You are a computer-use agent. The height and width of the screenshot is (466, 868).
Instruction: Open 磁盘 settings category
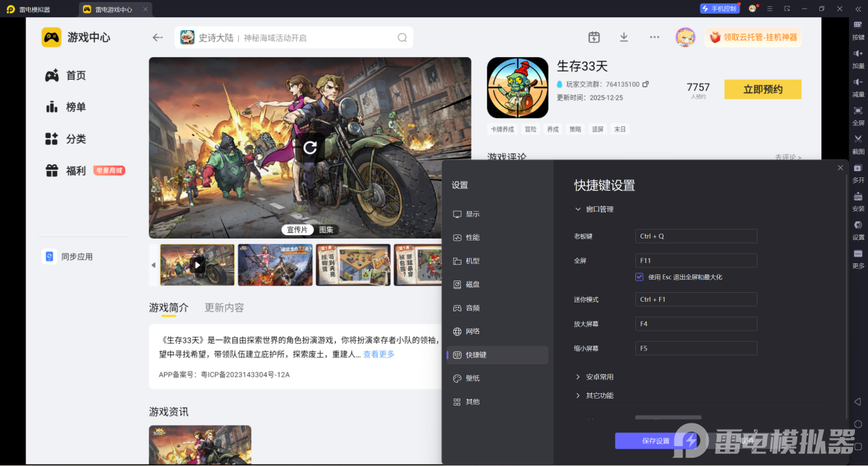(497, 285)
